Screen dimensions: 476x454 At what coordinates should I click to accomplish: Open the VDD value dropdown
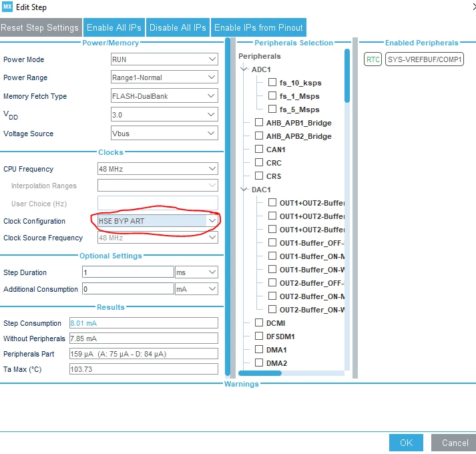[x=164, y=115]
